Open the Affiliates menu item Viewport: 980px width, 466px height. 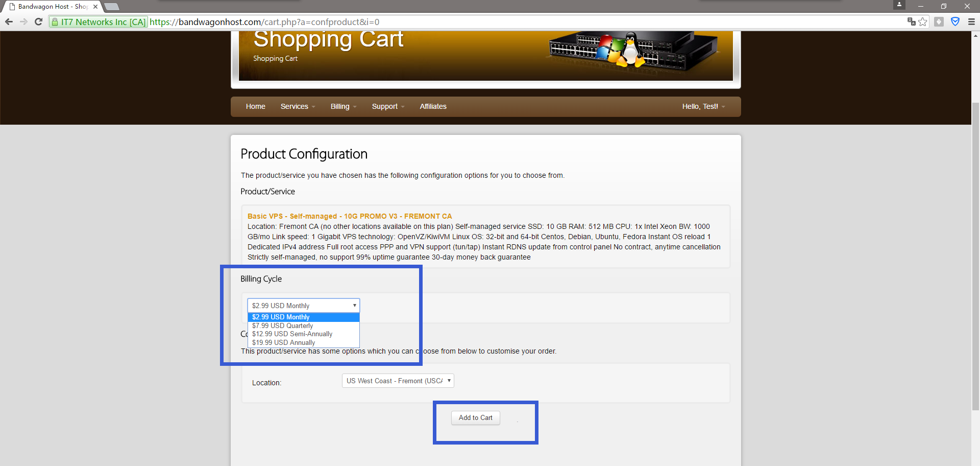coord(433,106)
